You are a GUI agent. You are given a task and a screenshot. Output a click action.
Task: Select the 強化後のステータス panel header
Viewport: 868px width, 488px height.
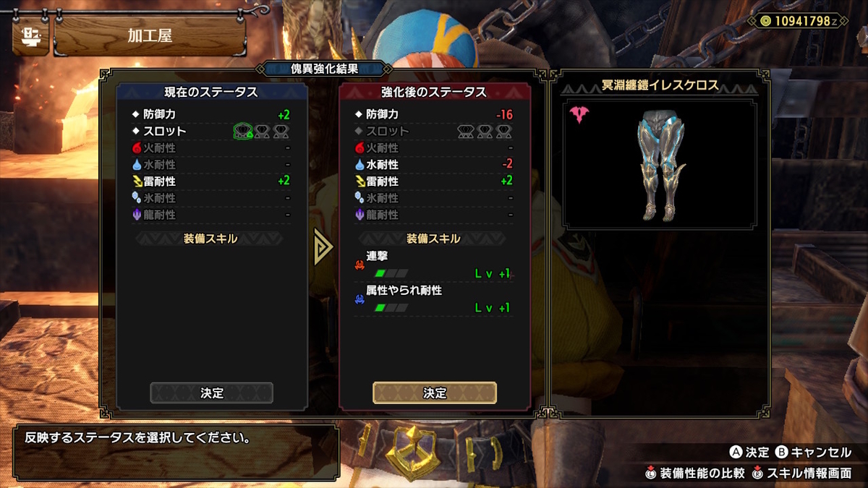tap(435, 92)
